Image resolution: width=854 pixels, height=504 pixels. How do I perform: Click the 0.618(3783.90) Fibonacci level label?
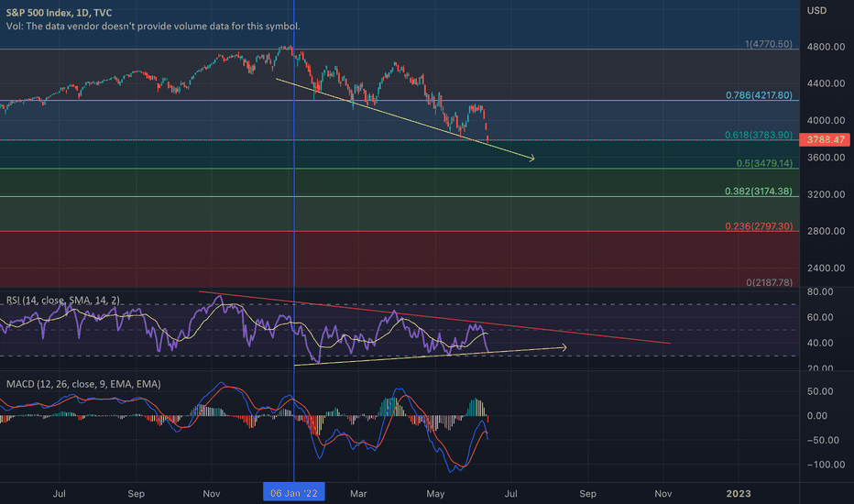click(x=762, y=135)
